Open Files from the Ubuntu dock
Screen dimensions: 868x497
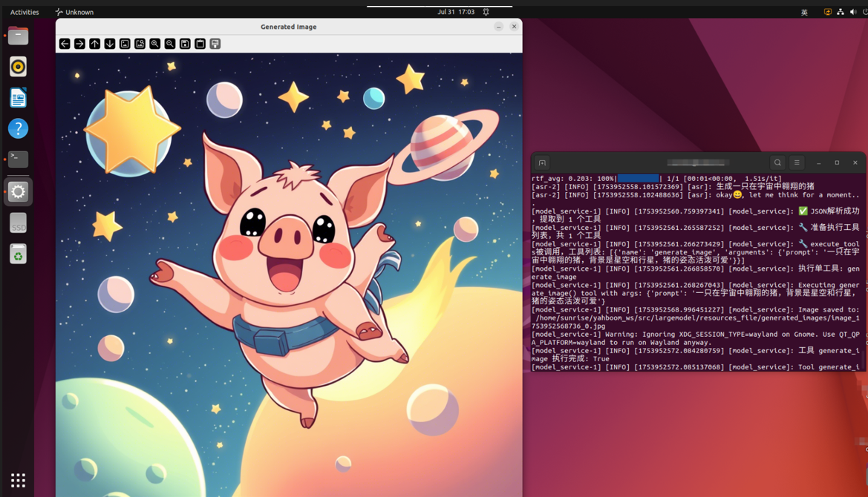coord(19,36)
